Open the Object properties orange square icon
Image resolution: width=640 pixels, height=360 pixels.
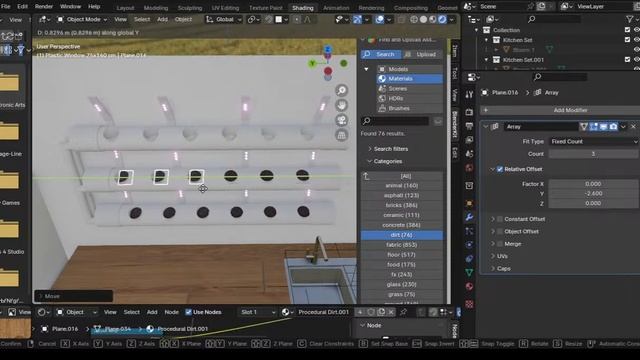click(x=469, y=203)
